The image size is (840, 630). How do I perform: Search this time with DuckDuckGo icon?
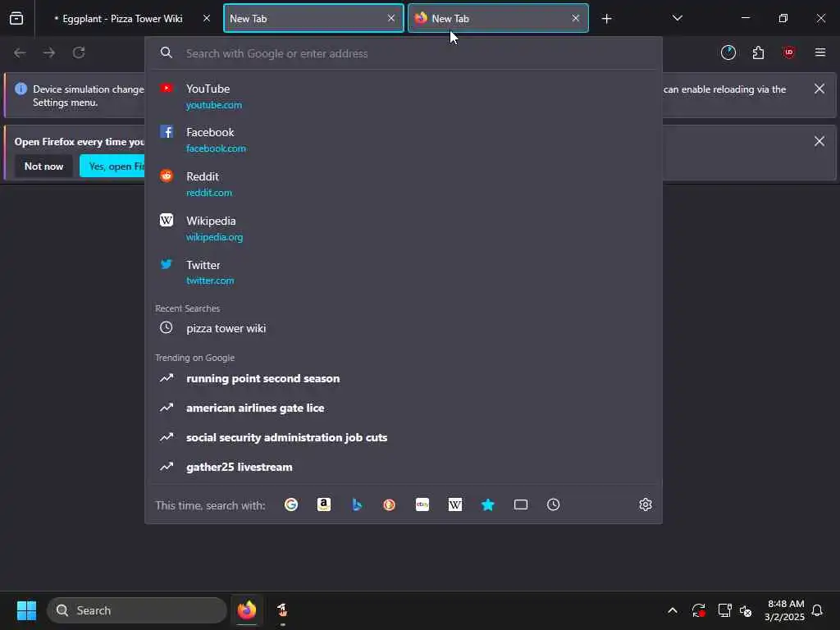coord(390,504)
